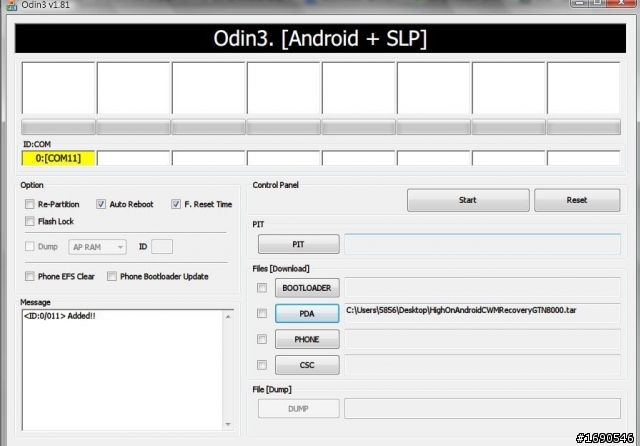This screenshot has height=446, width=640.
Task: Click the PIT file path field
Action: 482,244
